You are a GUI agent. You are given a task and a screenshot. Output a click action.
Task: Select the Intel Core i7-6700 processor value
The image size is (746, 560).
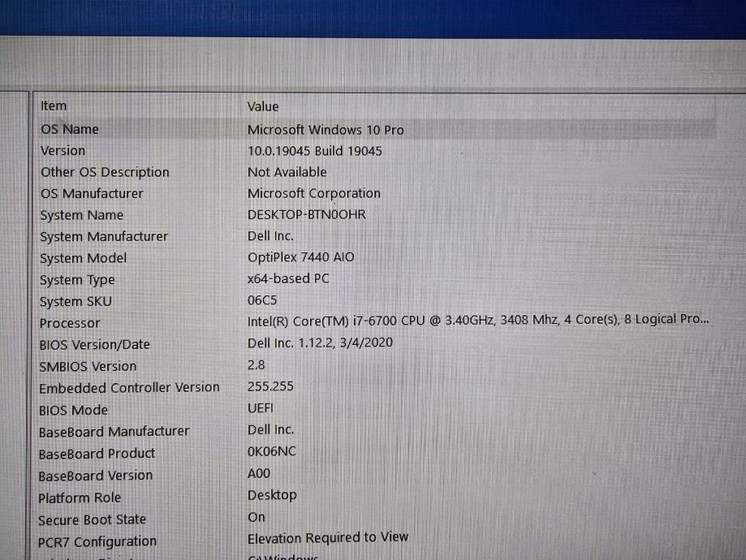pos(478,320)
